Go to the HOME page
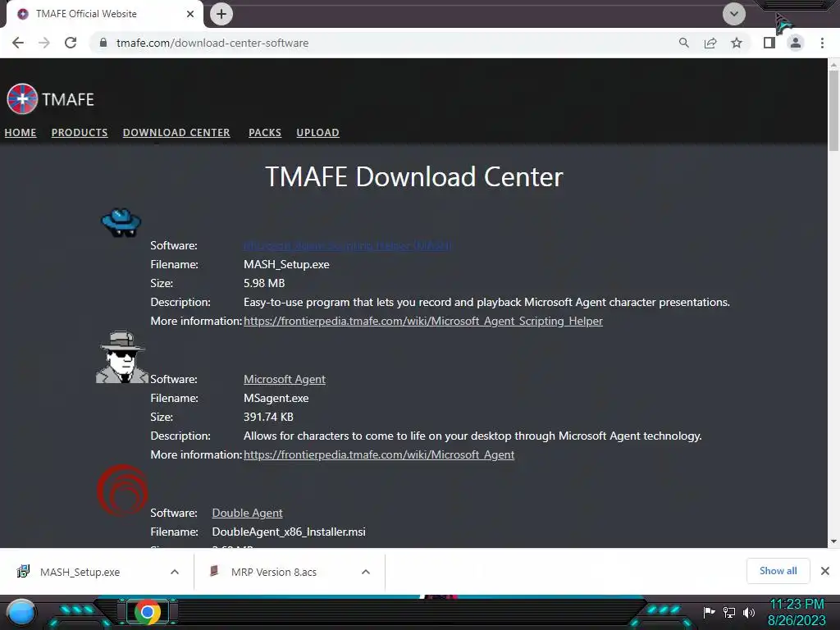The height and width of the screenshot is (630, 840). tap(21, 132)
